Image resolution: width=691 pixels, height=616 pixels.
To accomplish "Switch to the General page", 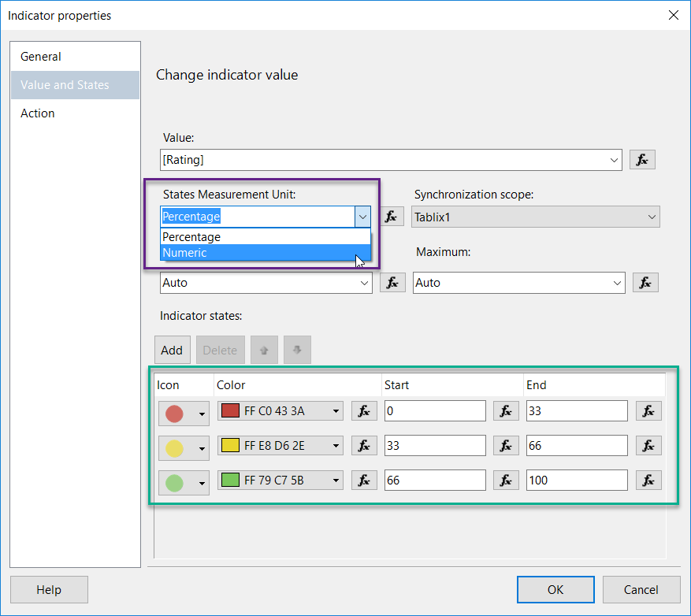I will [41, 57].
